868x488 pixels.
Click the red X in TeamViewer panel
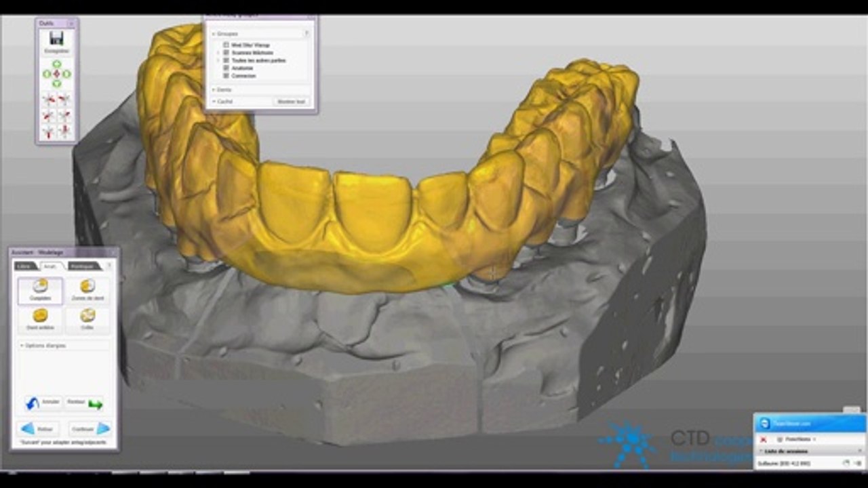pos(764,439)
